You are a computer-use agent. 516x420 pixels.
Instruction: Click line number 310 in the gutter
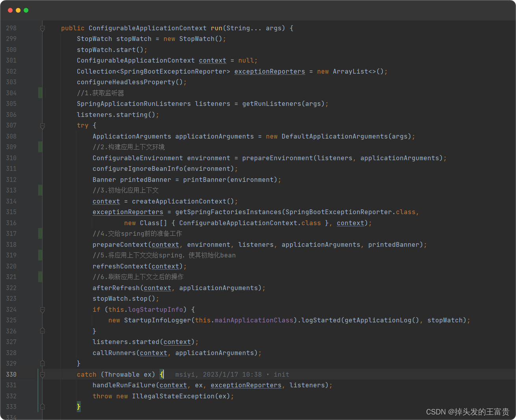tap(11, 158)
